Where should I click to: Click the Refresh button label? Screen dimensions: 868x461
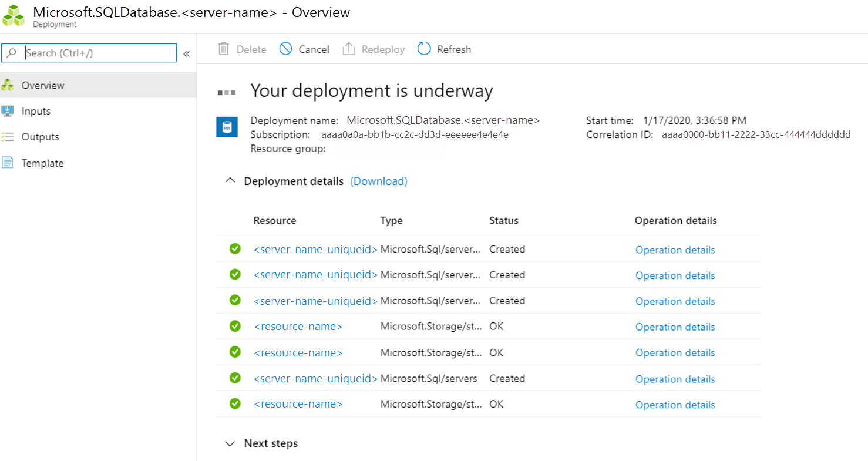point(454,49)
